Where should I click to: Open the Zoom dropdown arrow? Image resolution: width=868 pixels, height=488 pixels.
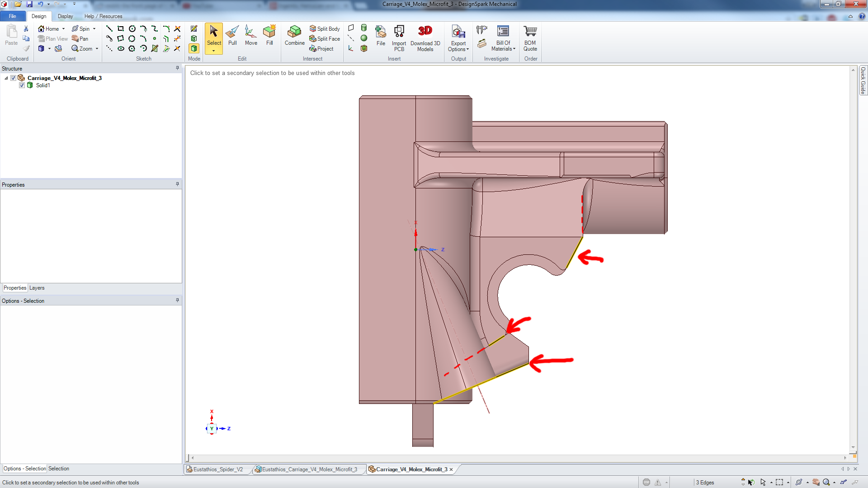[x=97, y=49]
